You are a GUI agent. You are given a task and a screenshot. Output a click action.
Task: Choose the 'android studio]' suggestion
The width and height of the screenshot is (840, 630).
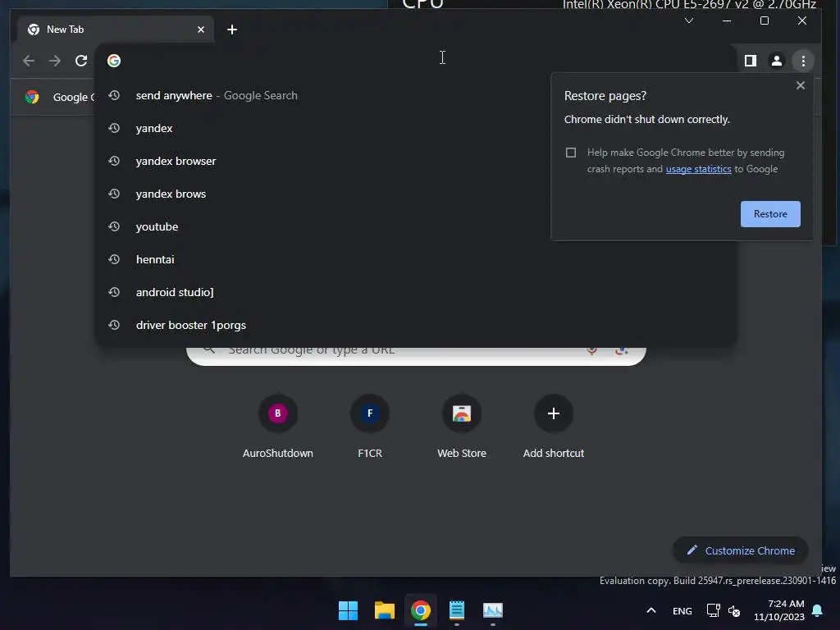click(415, 292)
